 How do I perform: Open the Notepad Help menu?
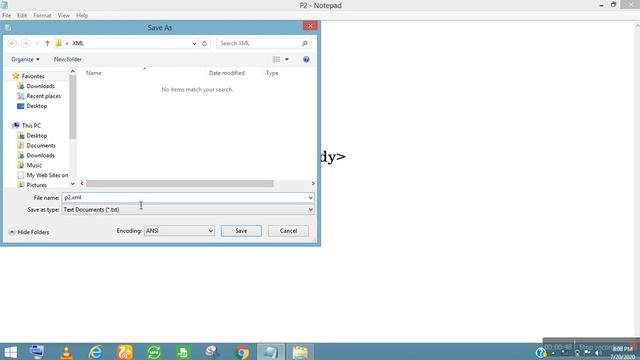click(82, 16)
